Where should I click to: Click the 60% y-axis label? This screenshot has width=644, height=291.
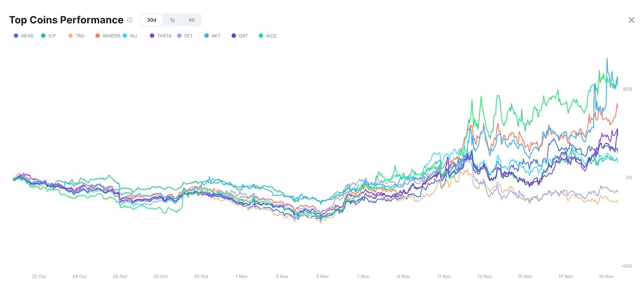tap(628, 89)
